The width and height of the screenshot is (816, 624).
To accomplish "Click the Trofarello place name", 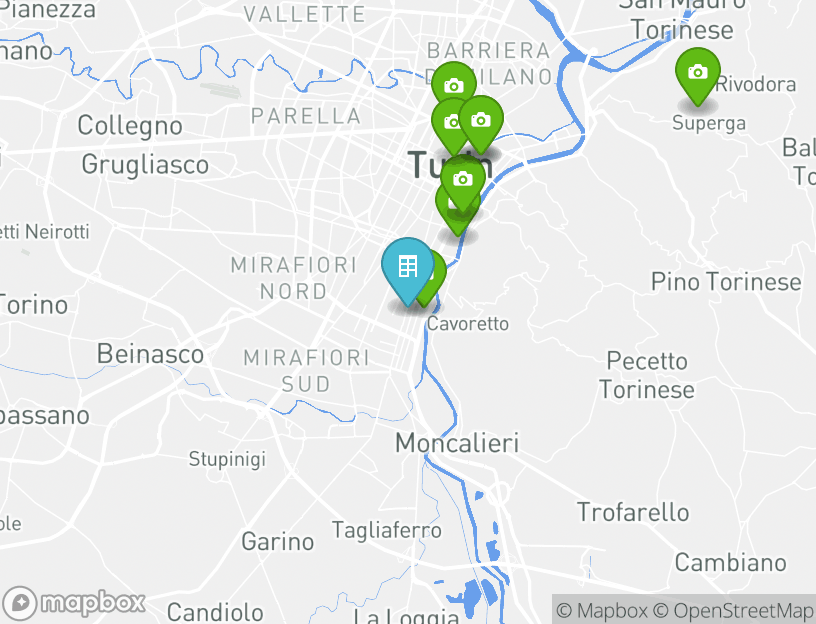I will [x=633, y=513].
